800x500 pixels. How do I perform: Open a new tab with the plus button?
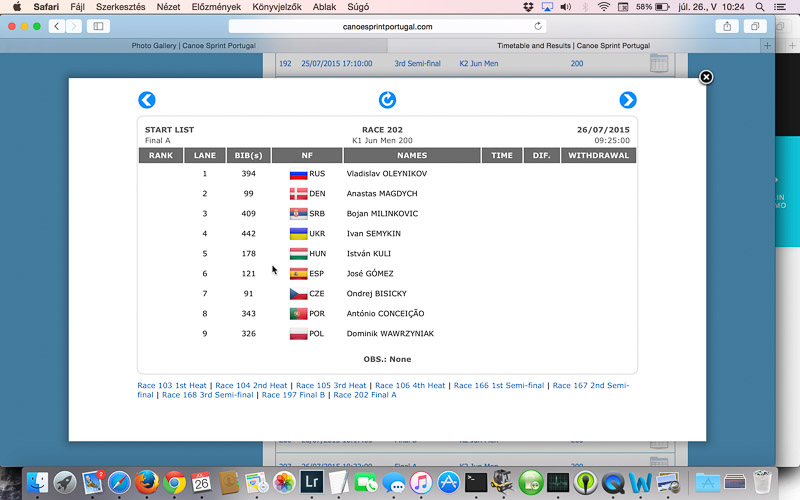(767, 46)
